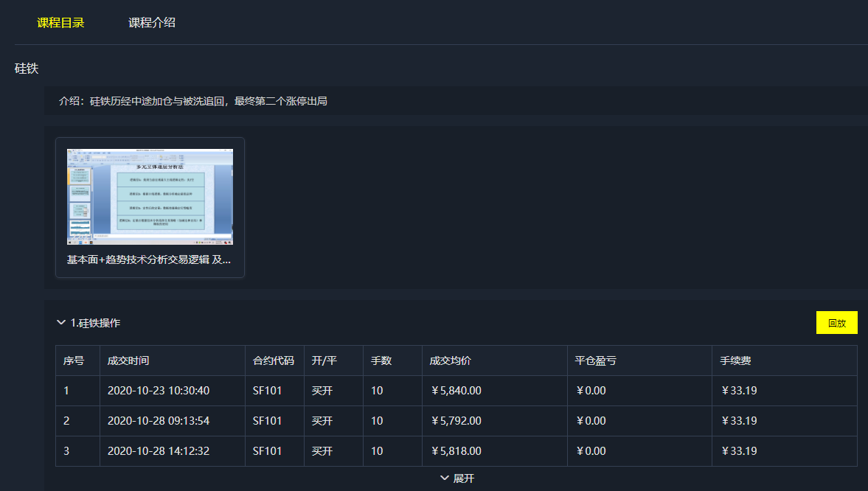
Task: Select the price ¥5,792.00
Action: tap(456, 421)
